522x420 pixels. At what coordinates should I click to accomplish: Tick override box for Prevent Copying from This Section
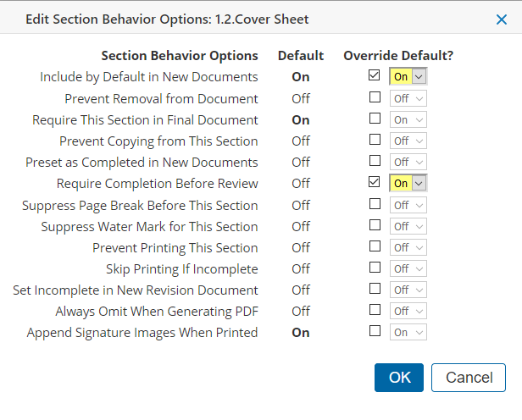(375, 141)
